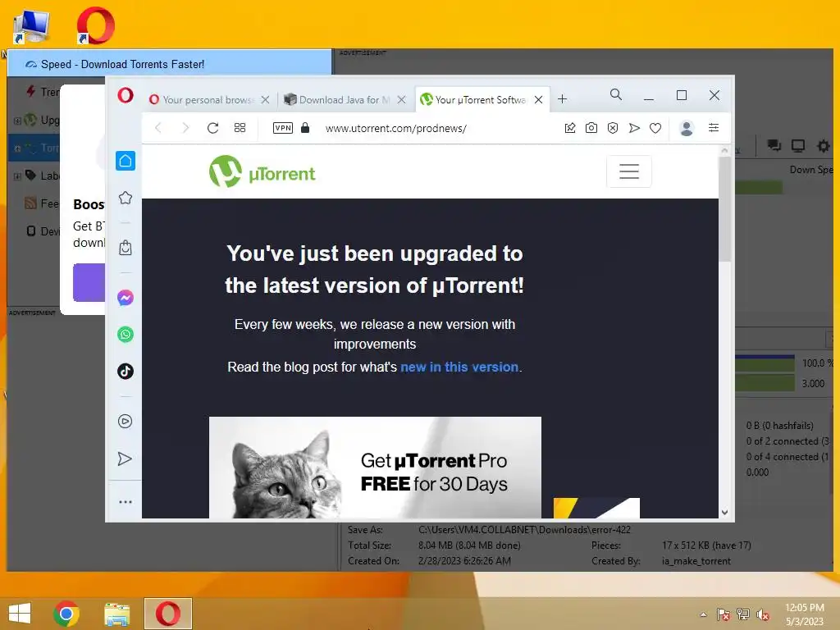Image resolution: width=840 pixels, height=630 pixels.
Task: Click the page vertical scrollbar thumb
Action: coord(725,209)
